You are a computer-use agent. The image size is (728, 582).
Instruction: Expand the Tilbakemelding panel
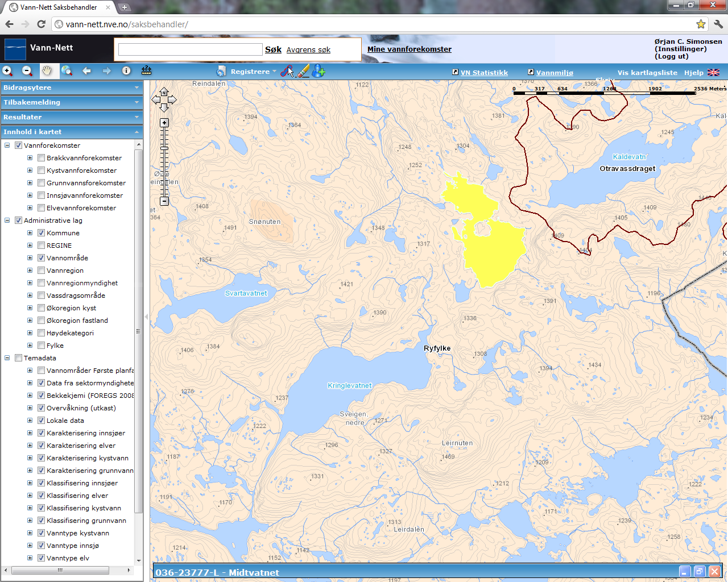72,102
